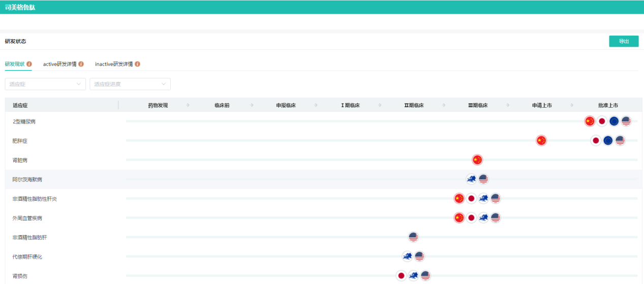Screen dimensions: 644x284
Task: Click 临床前 stage header
Action: coord(222,105)
